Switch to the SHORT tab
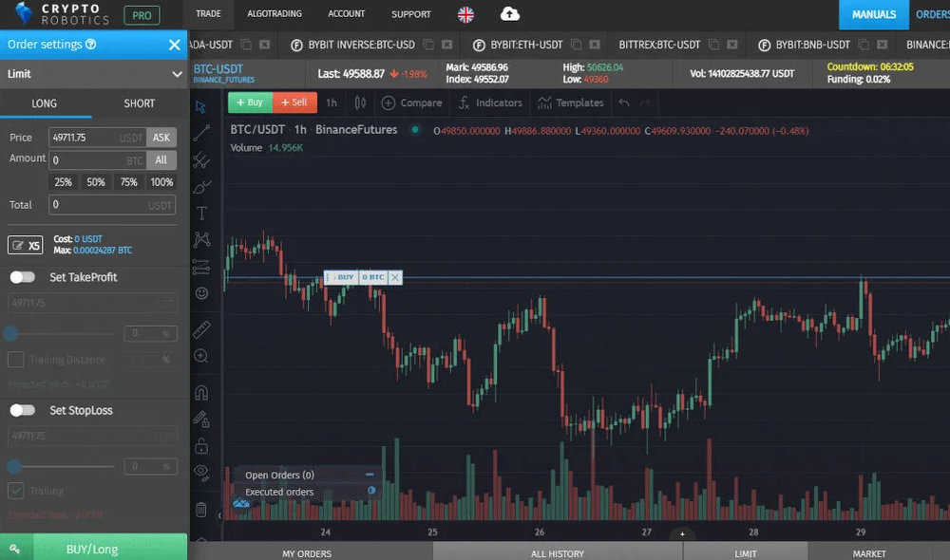This screenshot has width=950, height=560. click(x=140, y=103)
